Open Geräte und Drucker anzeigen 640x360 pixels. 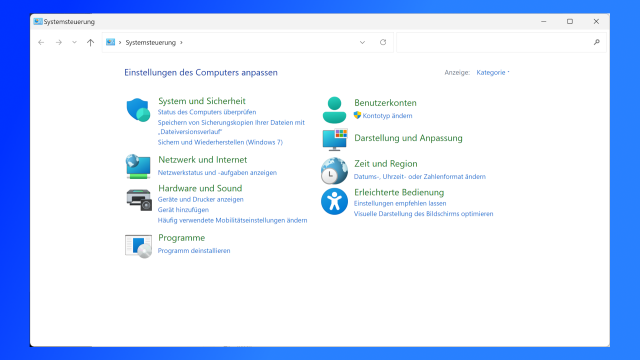[200, 199]
